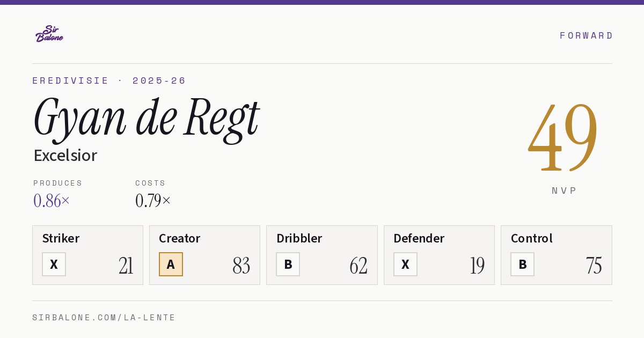
Task: Click the player name Gyan de Regt
Action: [x=147, y=117]
